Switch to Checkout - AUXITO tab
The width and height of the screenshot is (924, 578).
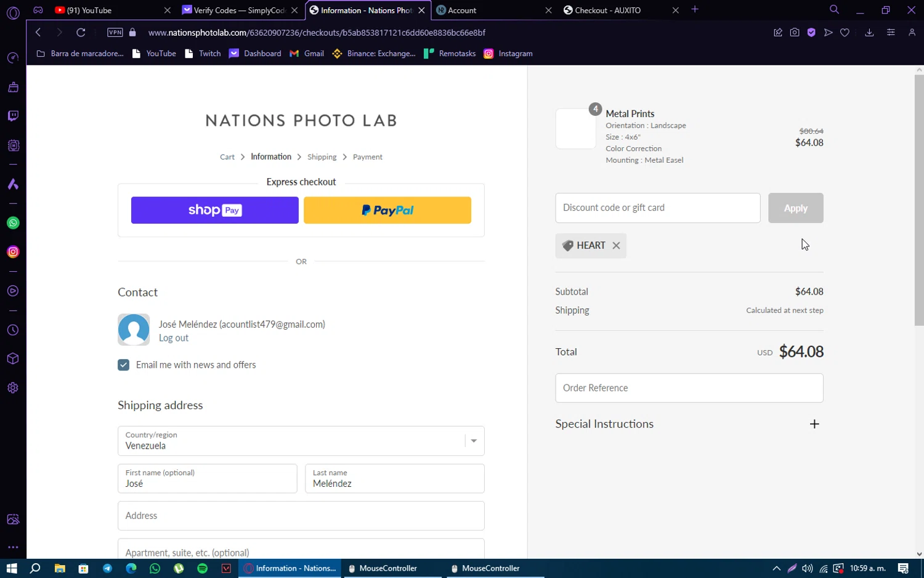click(x=621, y=10)
